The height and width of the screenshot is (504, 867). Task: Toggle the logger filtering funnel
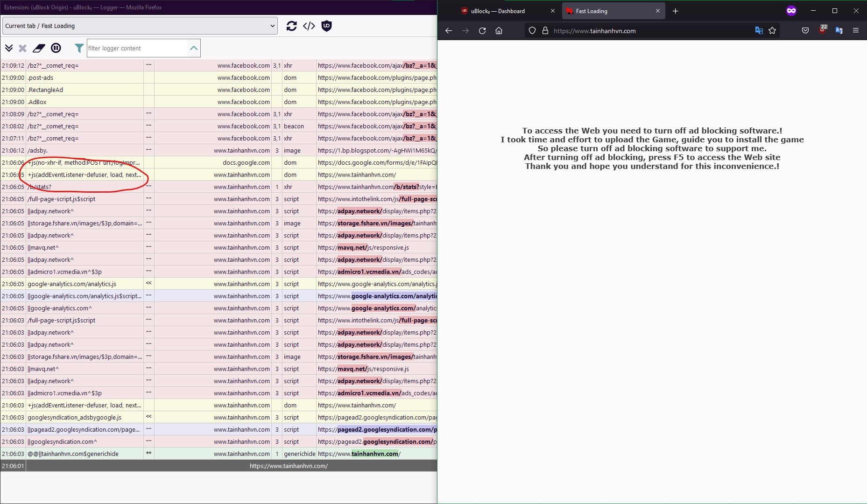(79, 48)
